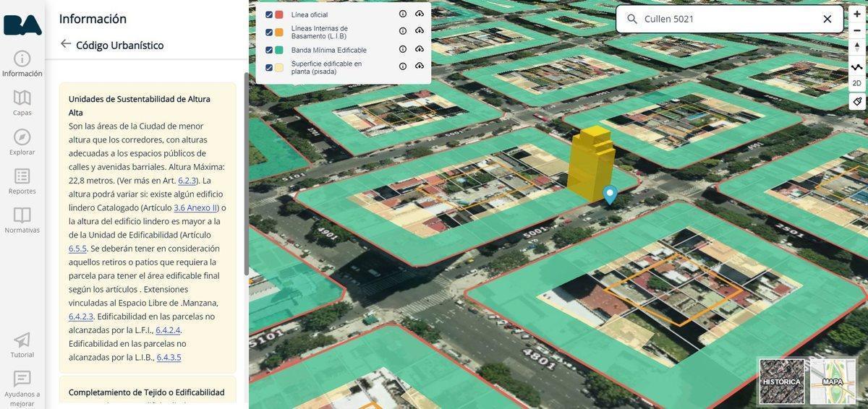Select the HISTORICA basemap thumbnail
Screen dimensions: 868x409
pos(782,382)
